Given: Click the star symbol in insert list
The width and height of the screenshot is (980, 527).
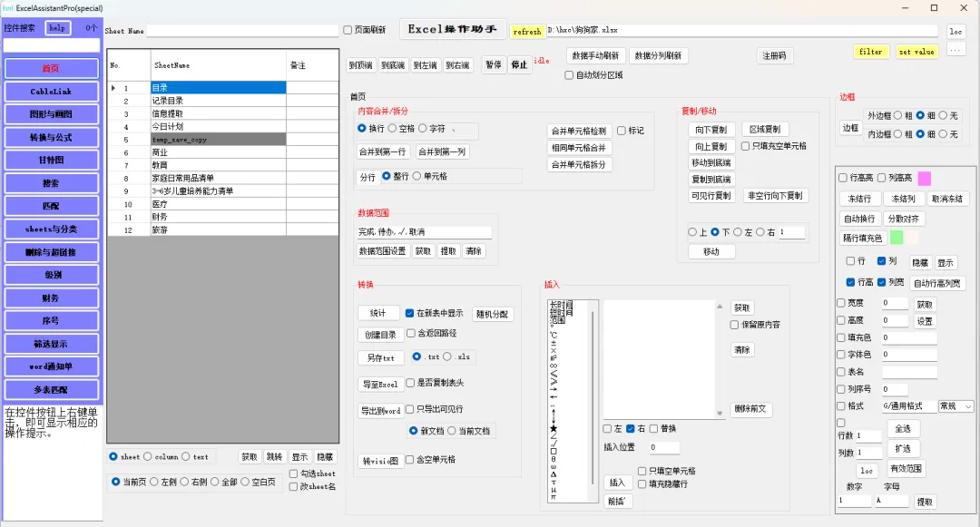Looking at the screenshot, I should pyautogui.click(x=554, y=428).
